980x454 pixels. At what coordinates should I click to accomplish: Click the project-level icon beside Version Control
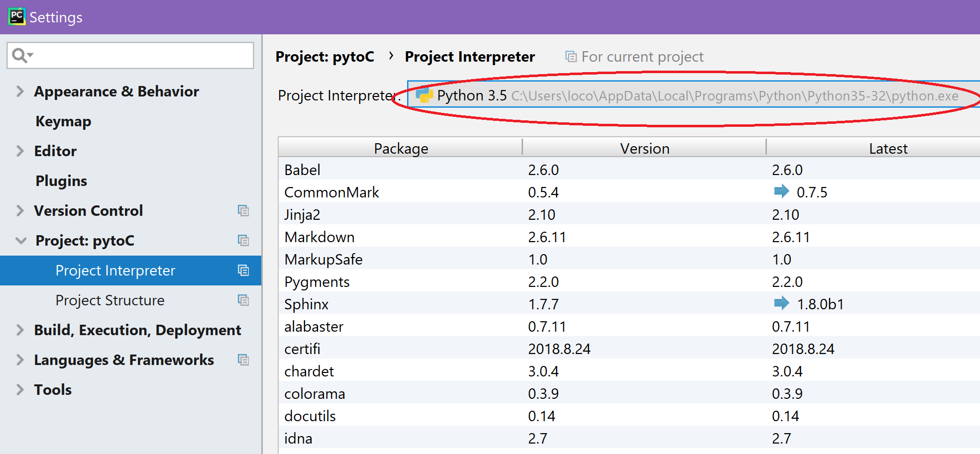coord(243,211)
